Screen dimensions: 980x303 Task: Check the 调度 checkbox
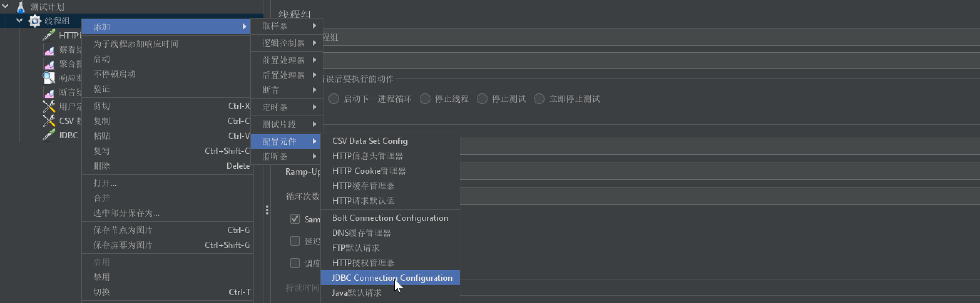point(295,263)
